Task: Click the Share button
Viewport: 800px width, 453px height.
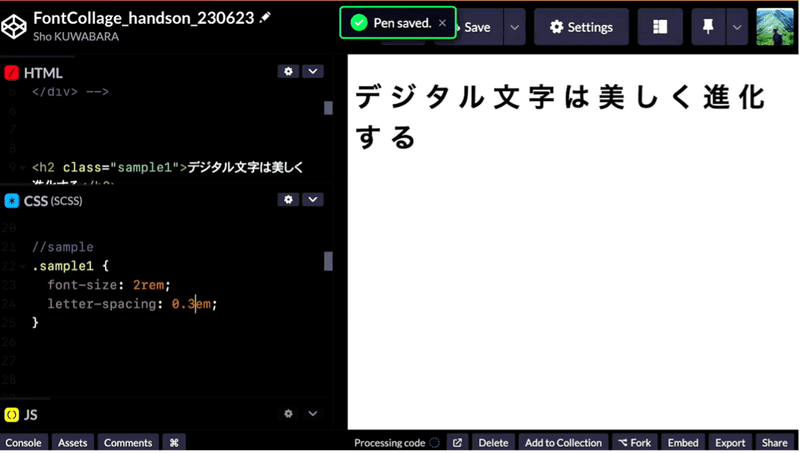Action: pyautogui.click(x=774, y=442)
